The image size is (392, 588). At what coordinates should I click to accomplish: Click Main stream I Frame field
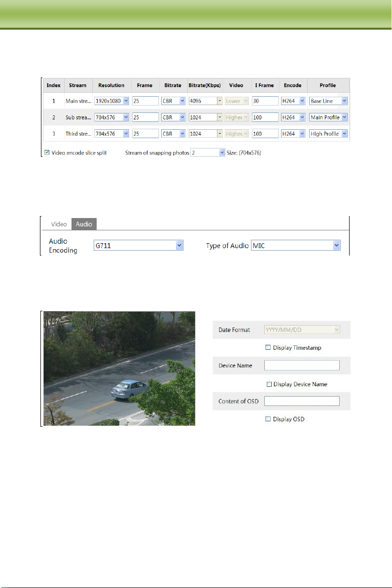coord(265,101)
